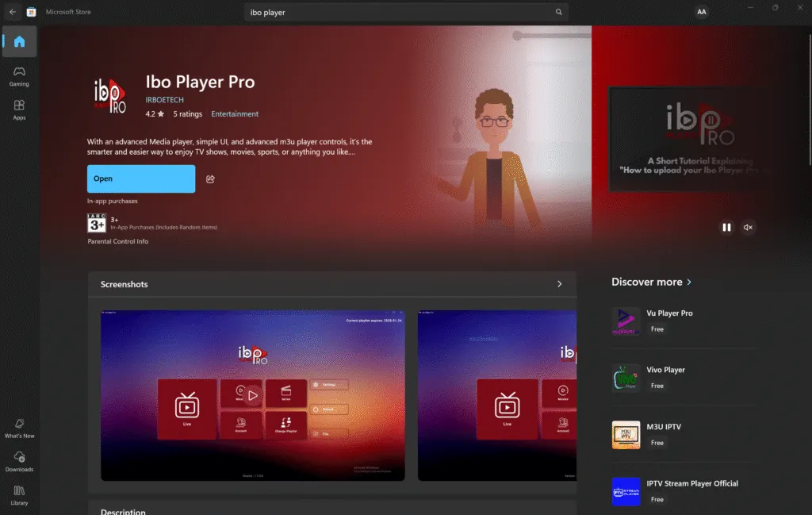
Task: Minimize the Microsoft Store window
Action: pyautogui.click(x=750, y=7)
